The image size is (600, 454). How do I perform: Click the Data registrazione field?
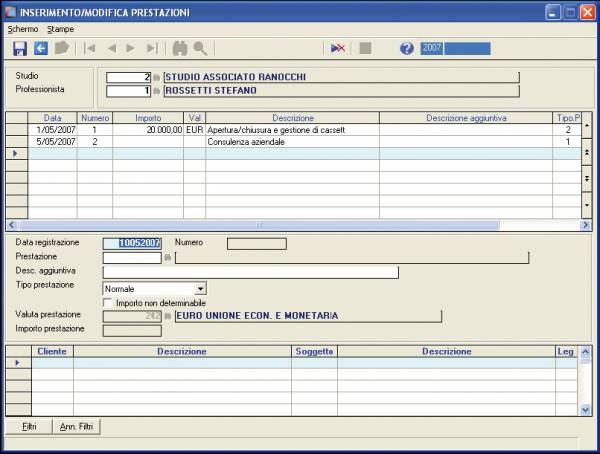(x=132, y=243)
